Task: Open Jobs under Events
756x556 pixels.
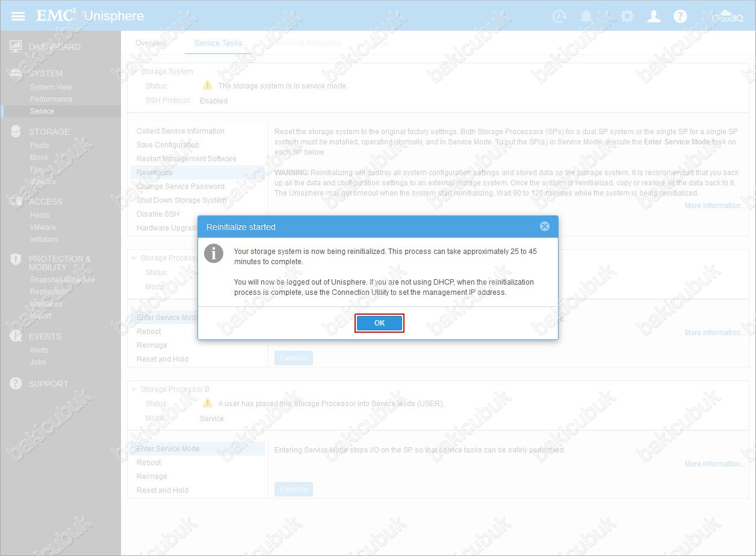Action: [x=38, y=362]
